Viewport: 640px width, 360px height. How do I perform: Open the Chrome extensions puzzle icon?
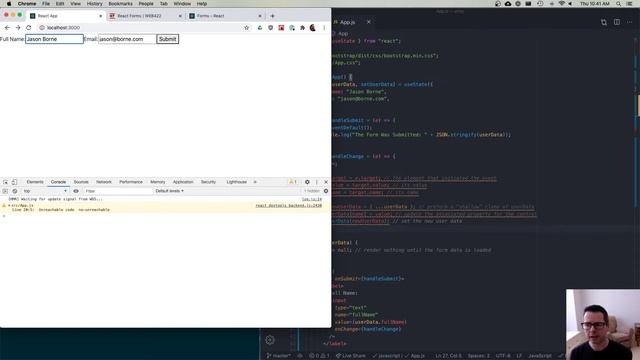click(302, 28)
